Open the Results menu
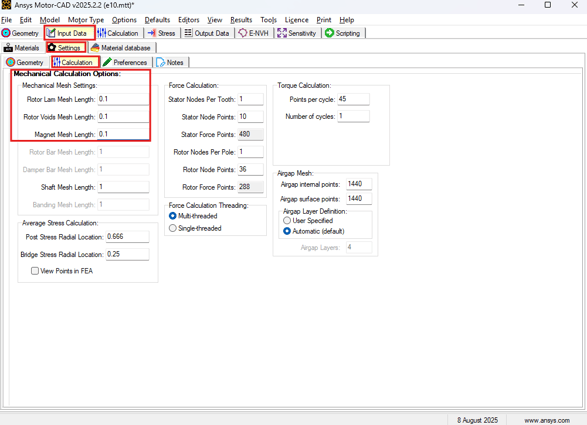This screenshot has height=425, width=587. (x=241, y=20)
